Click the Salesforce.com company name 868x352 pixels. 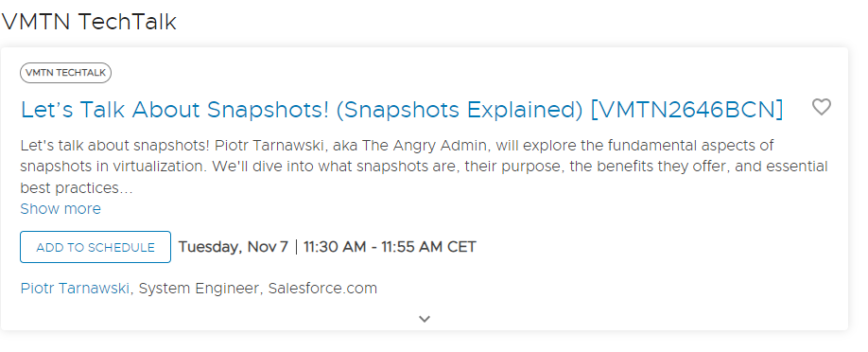(322, 289)
